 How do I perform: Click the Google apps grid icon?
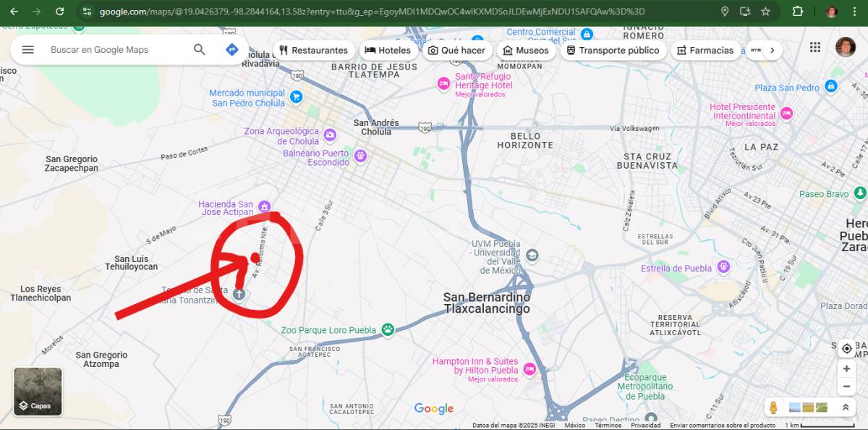[x=815, y=48]
